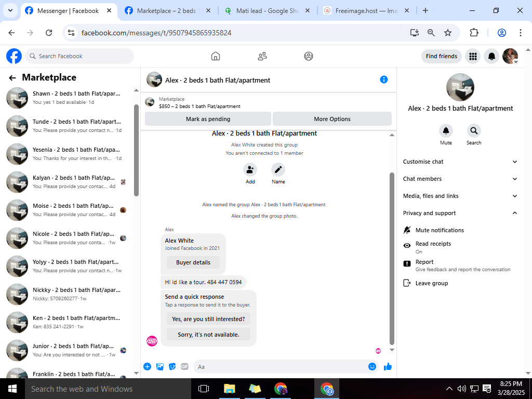Screen dimensions: 532x399
Task: Open the browser extensions puzzle icon
Action: (x=474, y=33)
